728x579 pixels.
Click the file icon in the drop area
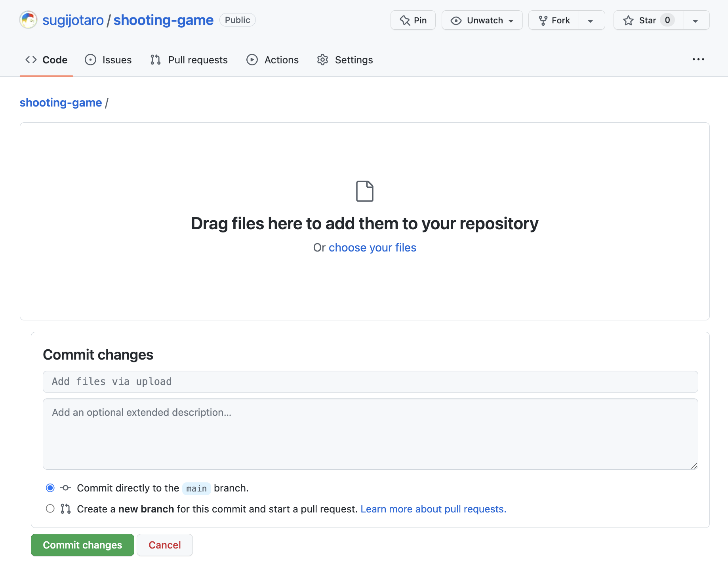364,191
